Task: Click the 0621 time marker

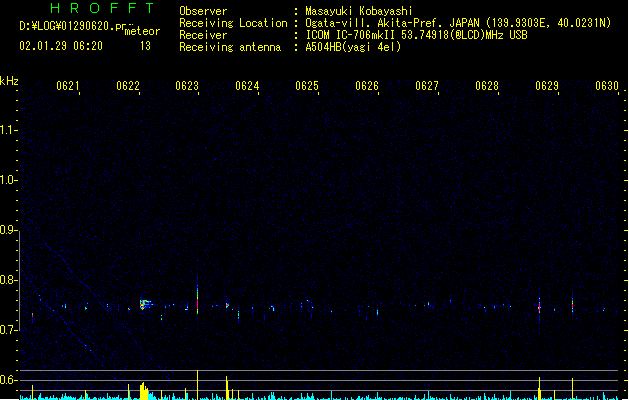Action: tap(68, 86)
